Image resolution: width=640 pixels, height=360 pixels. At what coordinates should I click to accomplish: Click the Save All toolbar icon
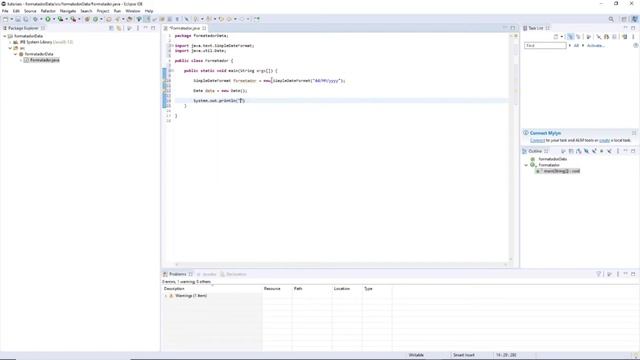point(26,19)
